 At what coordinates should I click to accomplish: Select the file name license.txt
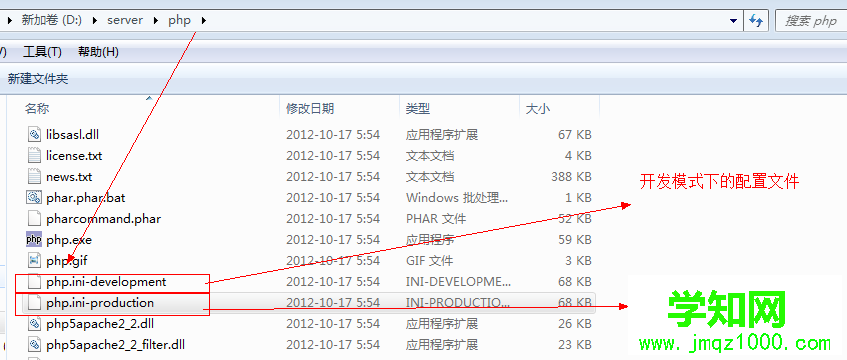click(74, 156)
